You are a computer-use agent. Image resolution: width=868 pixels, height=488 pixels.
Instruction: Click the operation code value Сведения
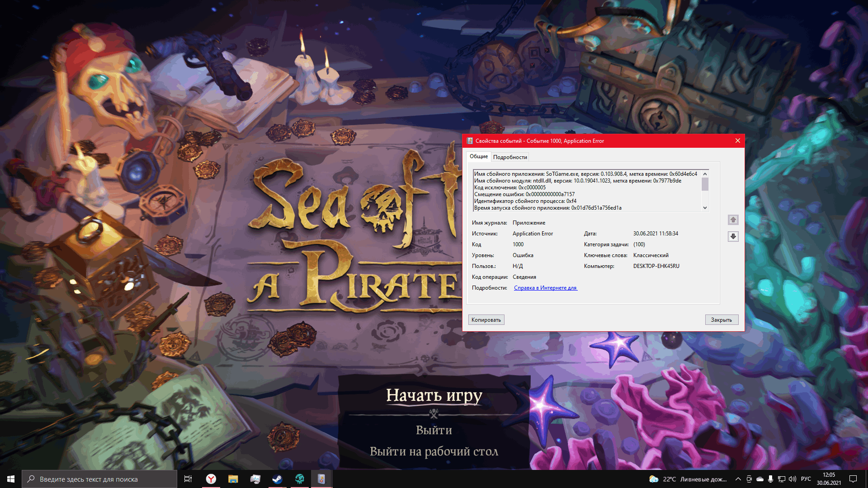point(524,277)
